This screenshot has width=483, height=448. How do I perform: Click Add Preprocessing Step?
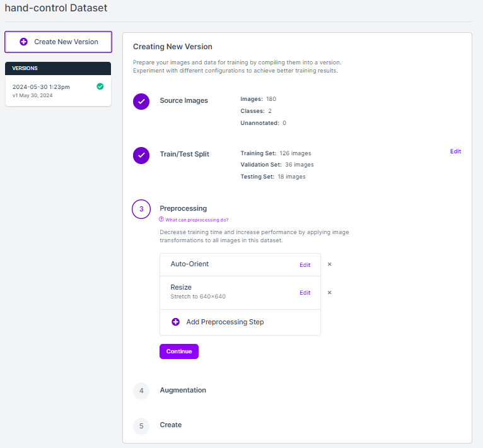[240, 322]
